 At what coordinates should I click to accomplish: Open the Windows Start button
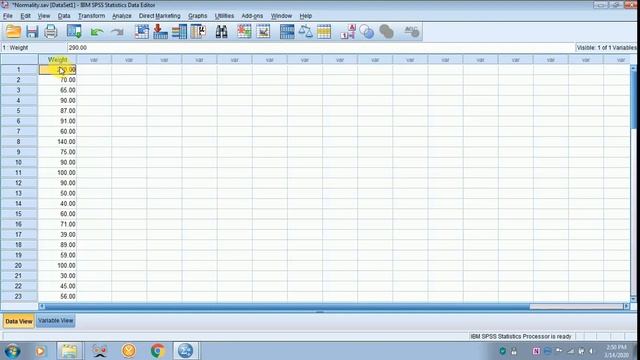[13, 351]
